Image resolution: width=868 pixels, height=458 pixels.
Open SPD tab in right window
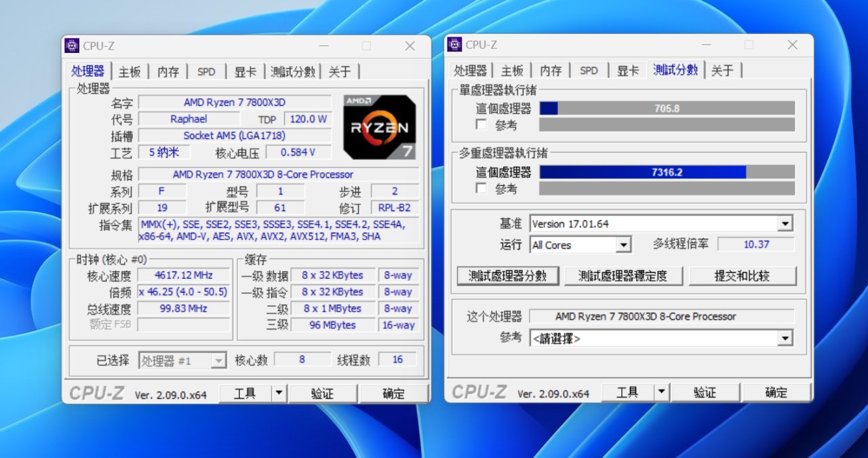click(x=589, y=71)
